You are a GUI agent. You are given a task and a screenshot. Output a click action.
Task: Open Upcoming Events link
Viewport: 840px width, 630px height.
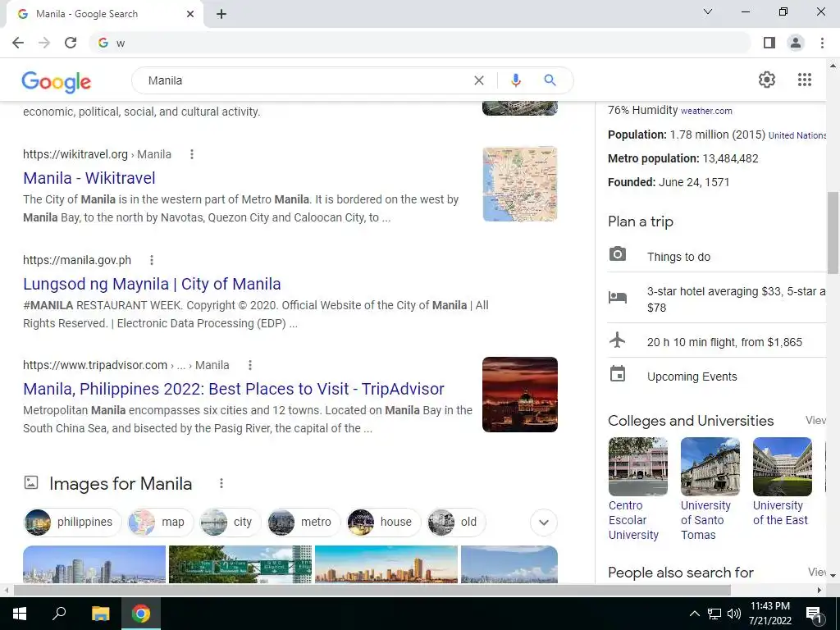[x=692, y=377]
